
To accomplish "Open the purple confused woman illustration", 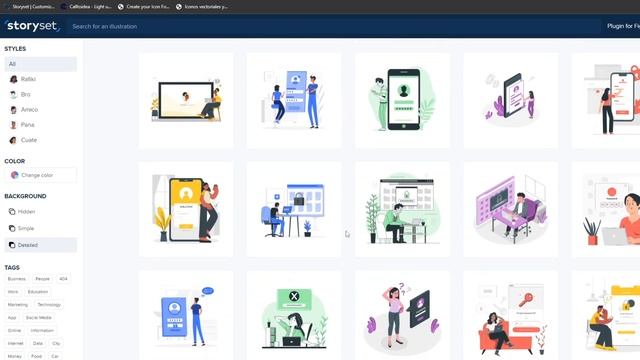I will (402, 316).
